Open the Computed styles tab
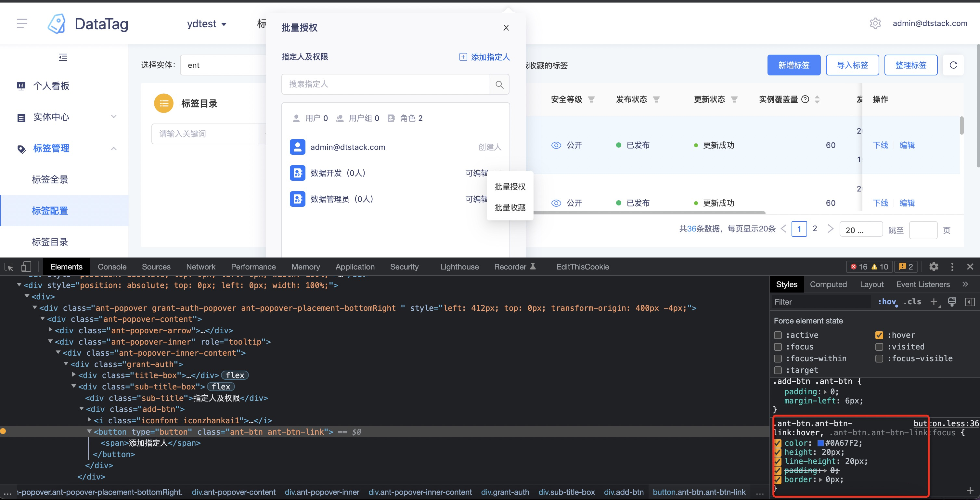This screenshot has width=980, height=500. pos(828,284)
